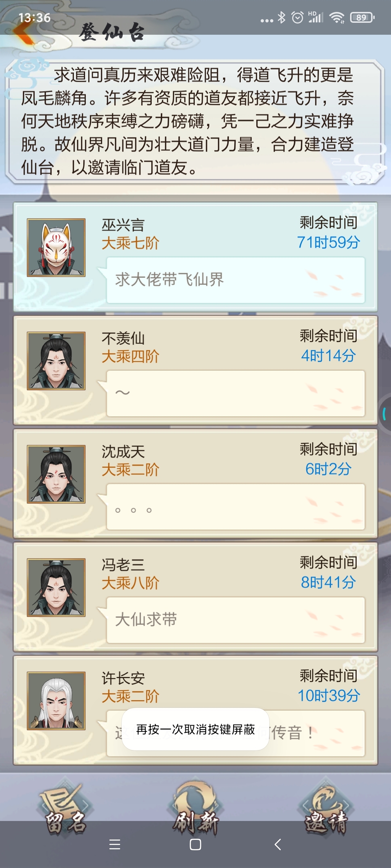
Task: Tap the Android back chevron icon
Action: click(x=278, y=844)
